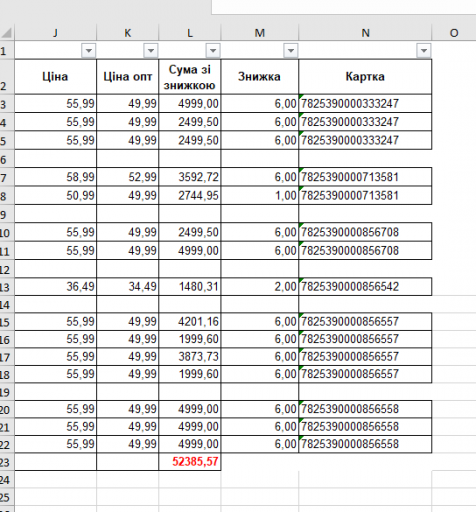The height and width of the screenshot is (512, 476).
Task: Select card 782539000856558 in row 20
Action: tap(365, 409)
